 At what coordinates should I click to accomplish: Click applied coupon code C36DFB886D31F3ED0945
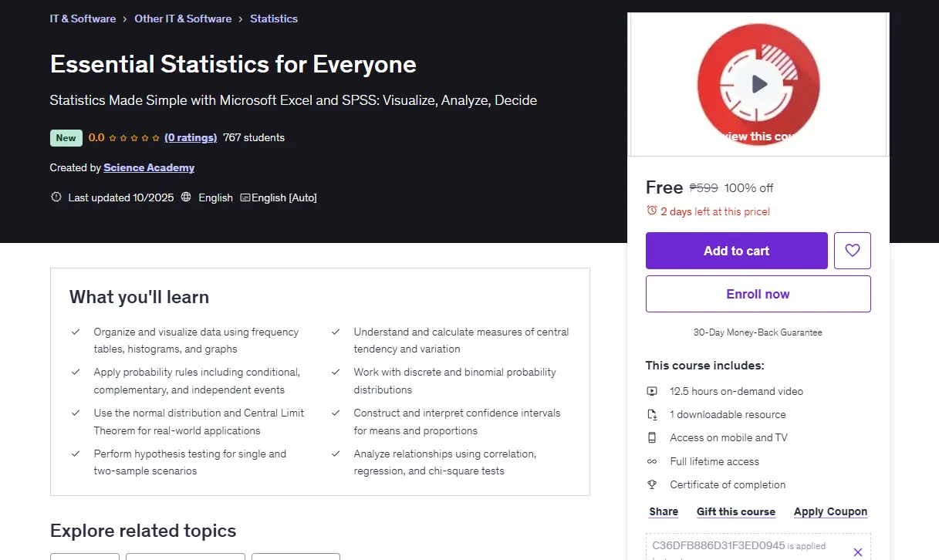pos(718,545)
